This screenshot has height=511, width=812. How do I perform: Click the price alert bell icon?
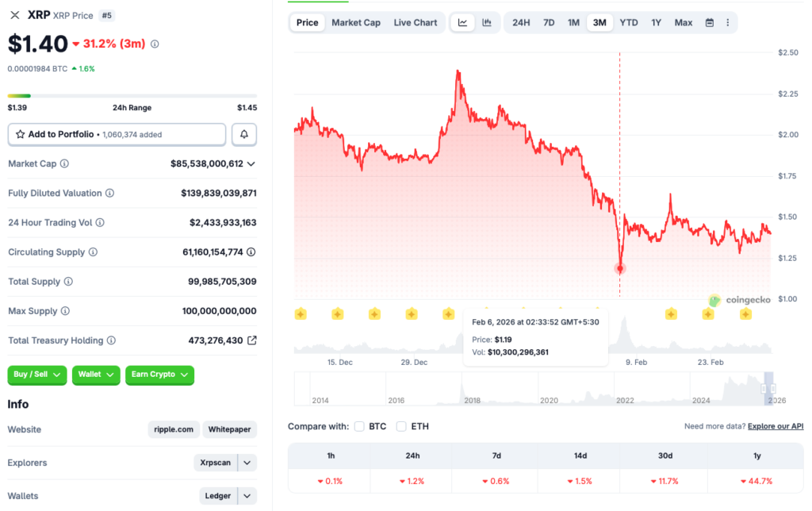pos(244,135)
